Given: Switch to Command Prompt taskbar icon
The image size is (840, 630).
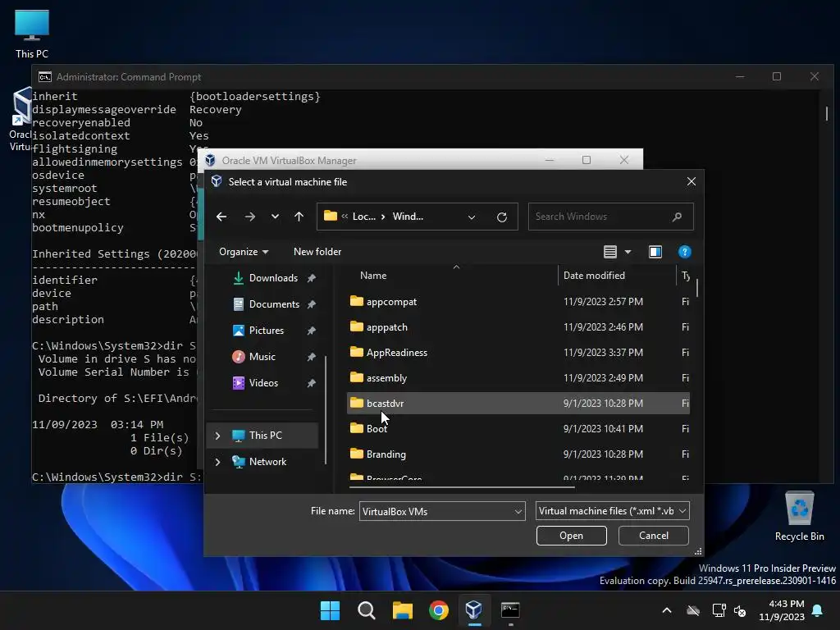Looking at the screenshot, I should [x=510, y=610].
